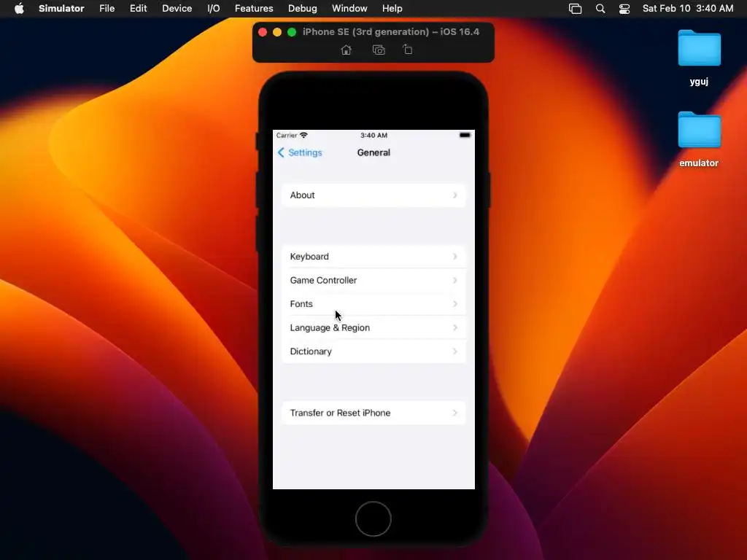The image size is (747, 560).
Task: Open the Device menu
Action: coord(177,9)
